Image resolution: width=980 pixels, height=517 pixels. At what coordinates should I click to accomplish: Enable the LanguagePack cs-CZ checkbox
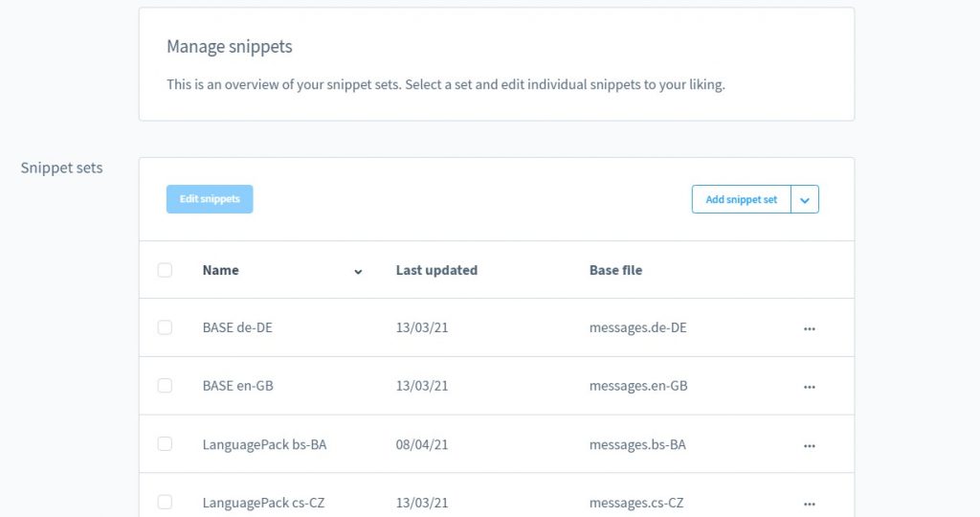165,503
